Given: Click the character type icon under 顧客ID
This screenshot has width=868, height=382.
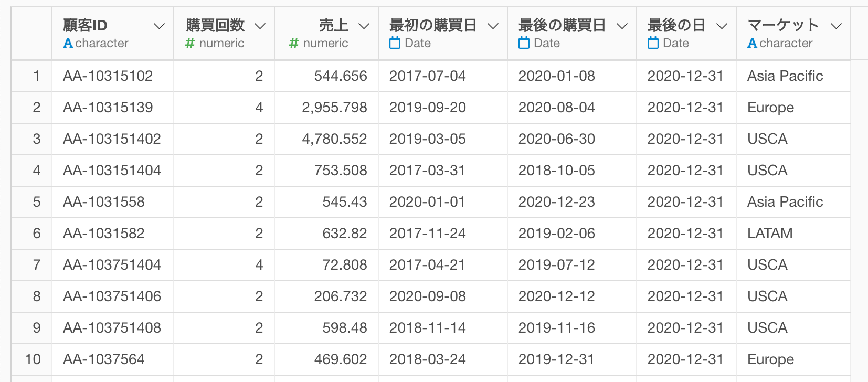Looking at the screenshot, I should tap(68, 44).
